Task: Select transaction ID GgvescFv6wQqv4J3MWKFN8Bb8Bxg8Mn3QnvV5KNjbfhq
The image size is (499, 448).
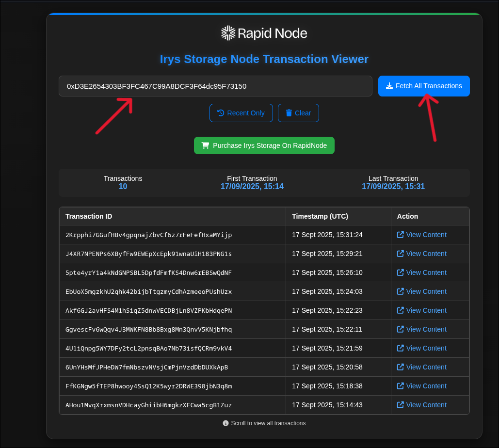Action: pos(148,329)
